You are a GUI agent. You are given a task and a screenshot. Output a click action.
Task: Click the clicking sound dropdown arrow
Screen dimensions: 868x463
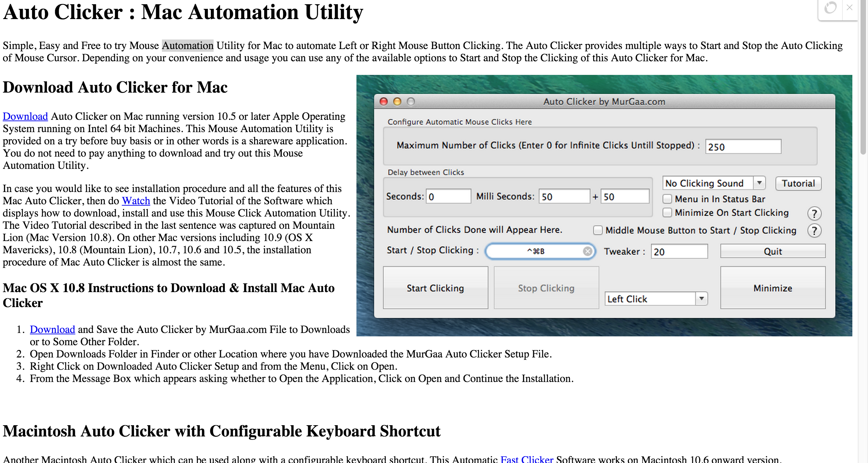click(759, 183)
